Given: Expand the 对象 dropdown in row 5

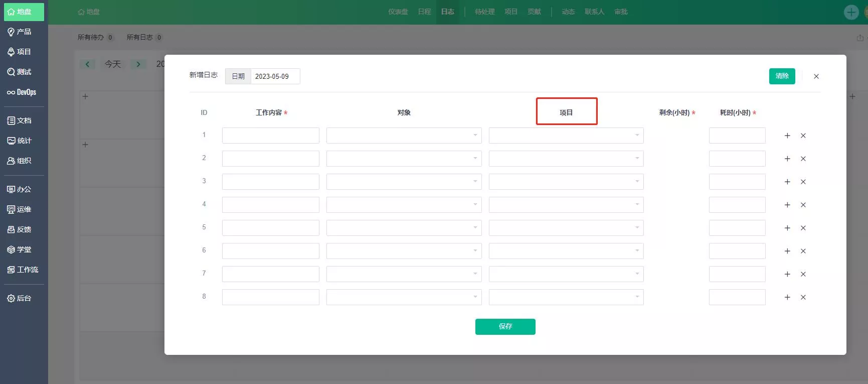Looking at the screenshot, I should point(404,228).
